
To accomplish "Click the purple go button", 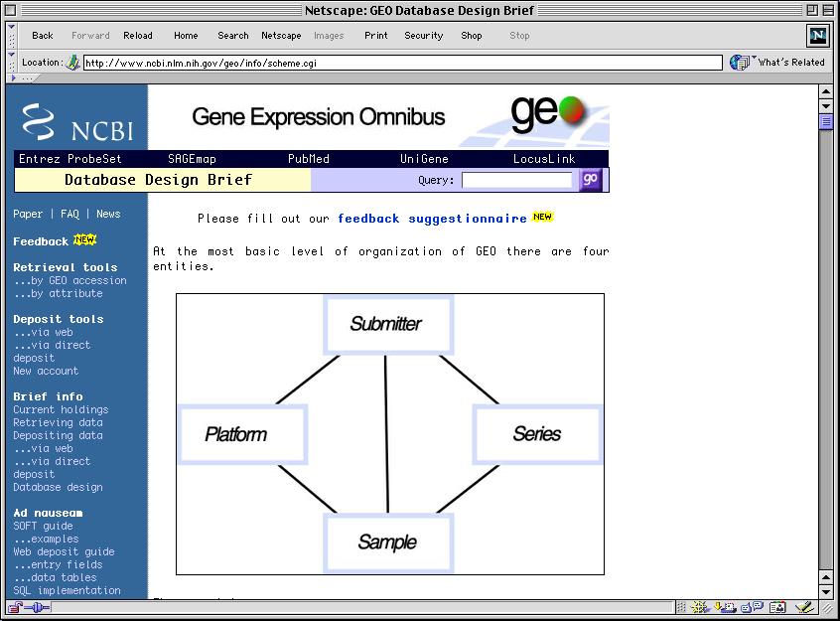I will tap(591, 180).
